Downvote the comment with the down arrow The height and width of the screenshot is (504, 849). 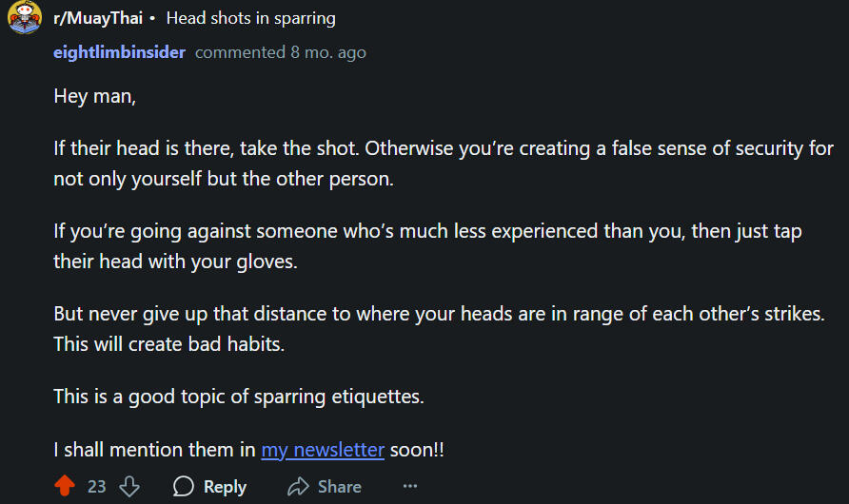(128, 486)
